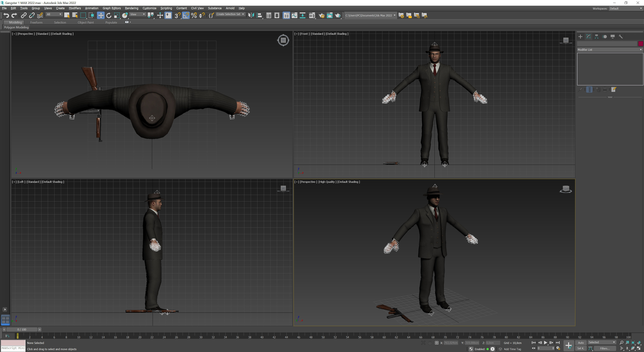
Task: Toggle Window/Crossing selection mode
Action: pos(91,15)
